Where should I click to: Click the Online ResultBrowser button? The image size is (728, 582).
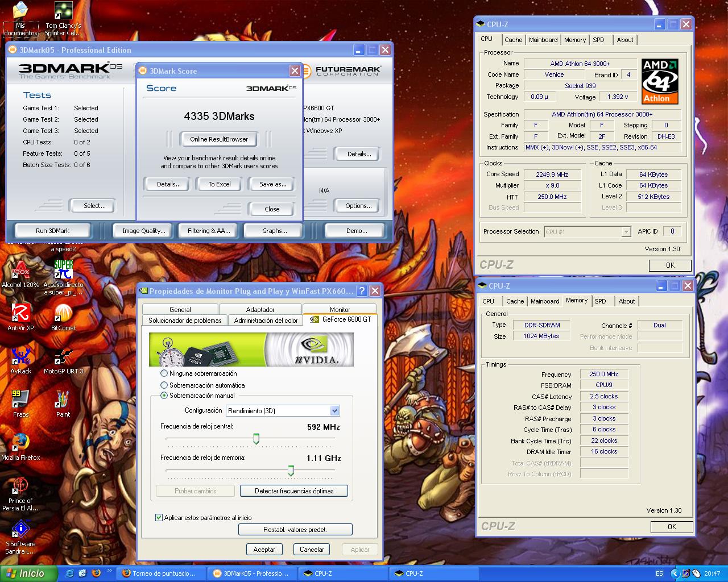(219, 139)
